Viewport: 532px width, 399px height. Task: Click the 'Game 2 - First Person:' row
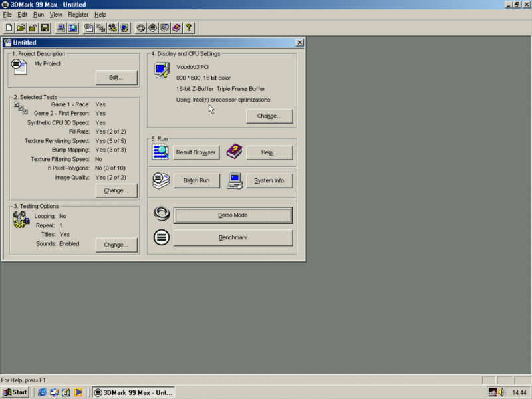[70, 113]
